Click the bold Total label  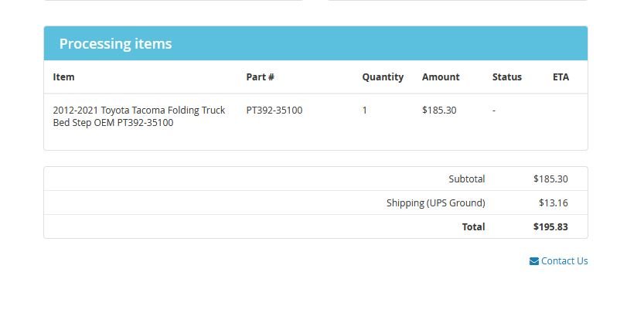click(x=474, y=226)
